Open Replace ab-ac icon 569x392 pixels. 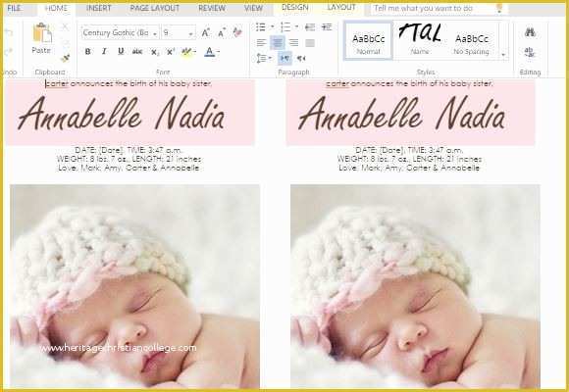(530, 53)
